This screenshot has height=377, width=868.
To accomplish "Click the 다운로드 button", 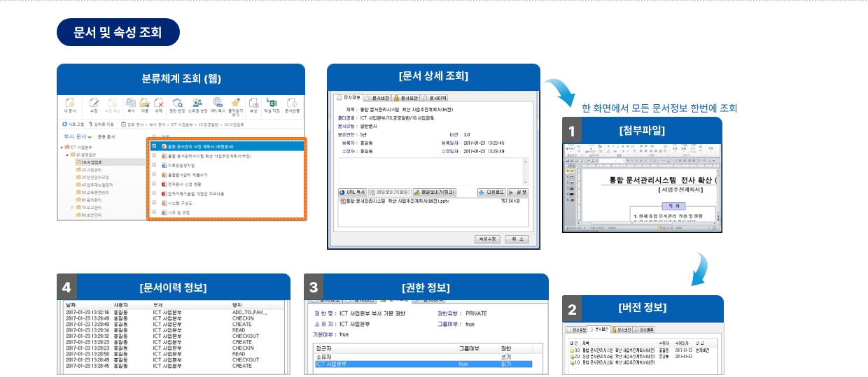I will 491,192.
